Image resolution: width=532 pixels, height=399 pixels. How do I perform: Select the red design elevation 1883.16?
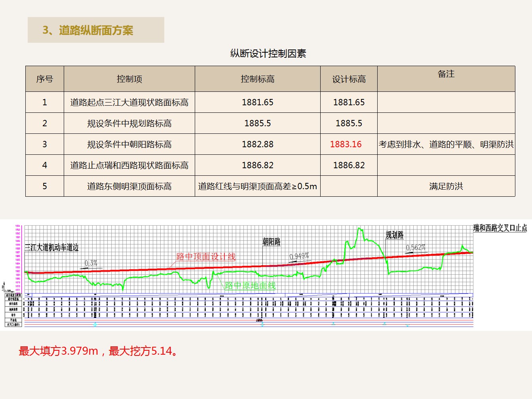(x=346, y=144)
